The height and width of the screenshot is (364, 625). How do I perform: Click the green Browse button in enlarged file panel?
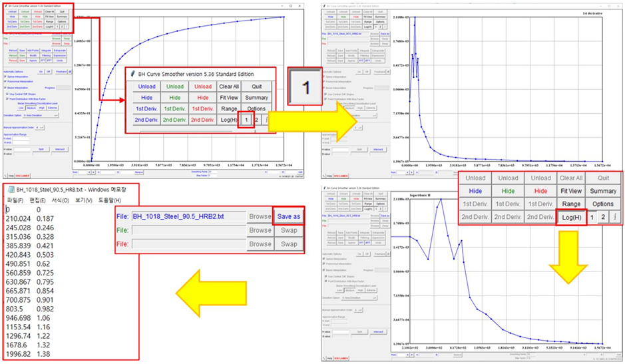(260, 230)
